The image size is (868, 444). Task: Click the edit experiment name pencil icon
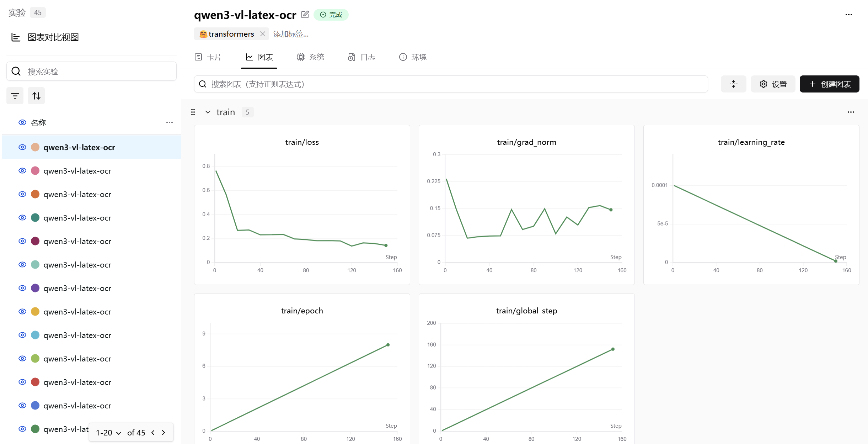click(x=305, y=15)
